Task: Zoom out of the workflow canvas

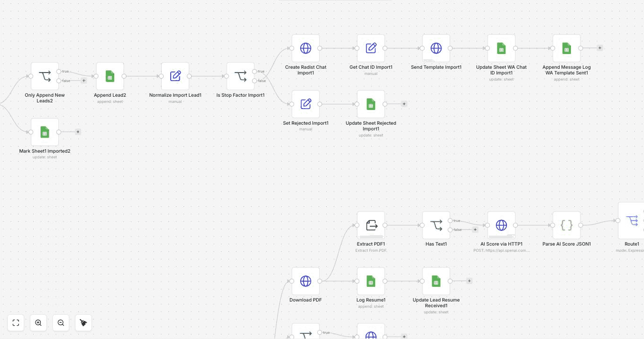Action: click(x=61, y=323)
